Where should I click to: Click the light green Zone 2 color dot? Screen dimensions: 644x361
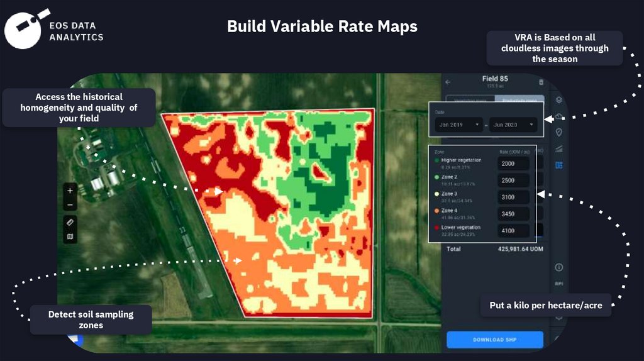[436, 177]
